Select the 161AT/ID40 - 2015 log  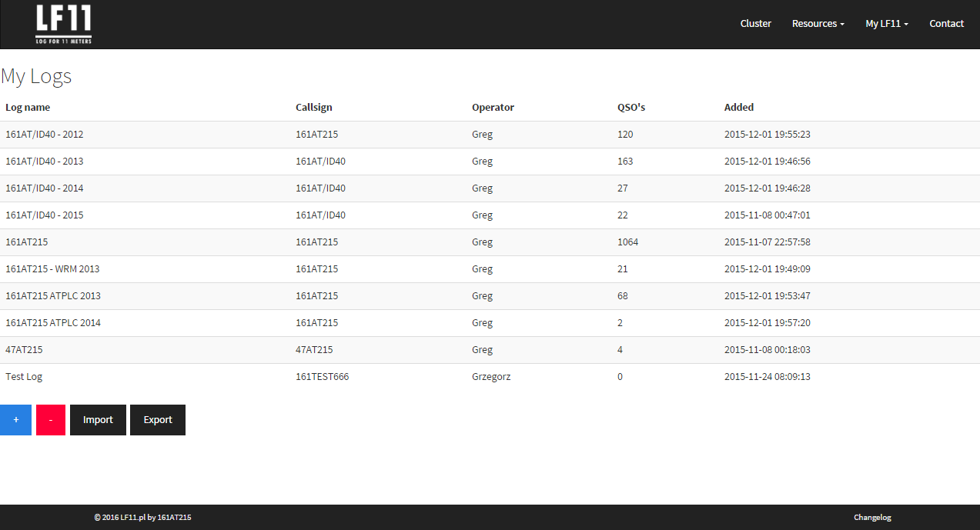pos(44,215)
